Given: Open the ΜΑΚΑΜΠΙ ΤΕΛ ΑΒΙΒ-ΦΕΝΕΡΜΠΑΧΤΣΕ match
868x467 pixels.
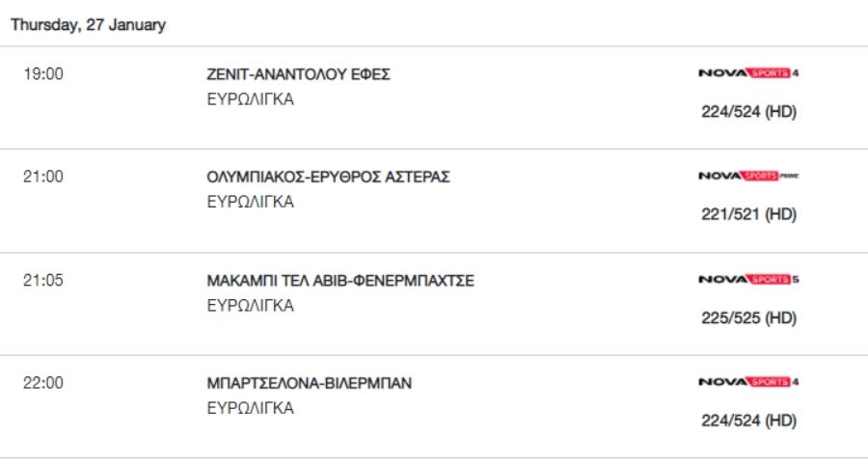Looking at the screenshot, I should pyautogui.click(x=340, y=281).
